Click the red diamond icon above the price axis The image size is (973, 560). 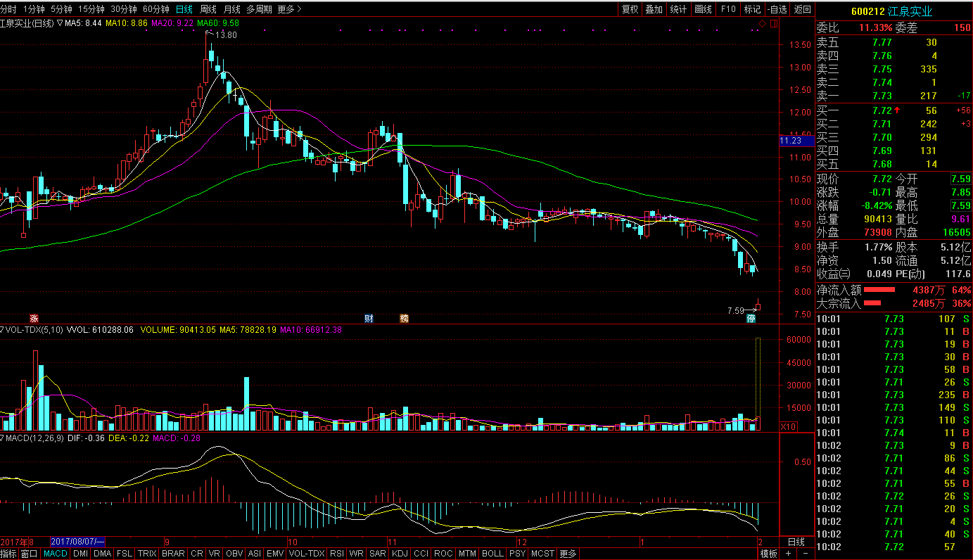click(x=762, y=24)
